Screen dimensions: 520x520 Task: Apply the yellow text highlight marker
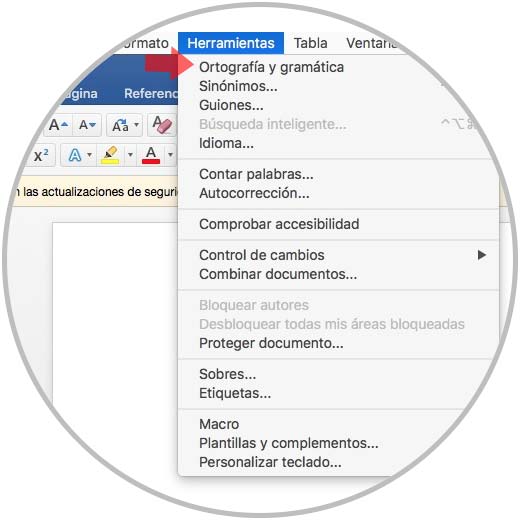click(x=110, y=155)
